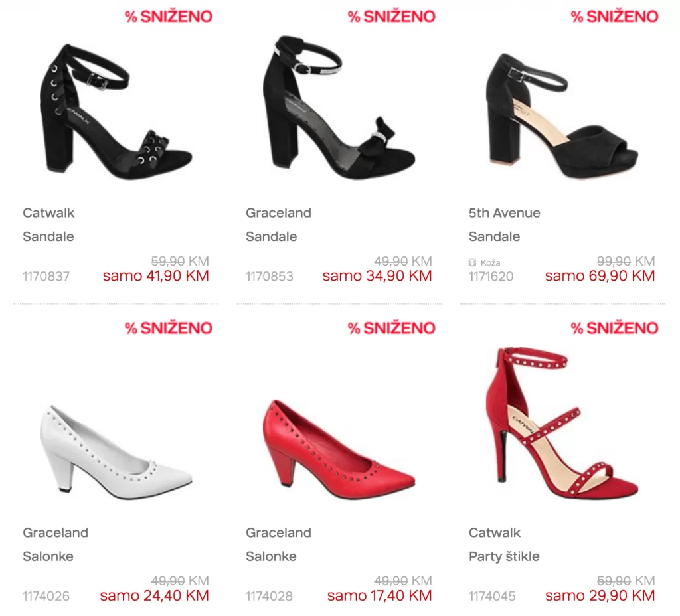Open the red Catwalk stiletto image
The height and width of the screenshot is (616, 680).
pyautogui.click(x=562, y=423)
